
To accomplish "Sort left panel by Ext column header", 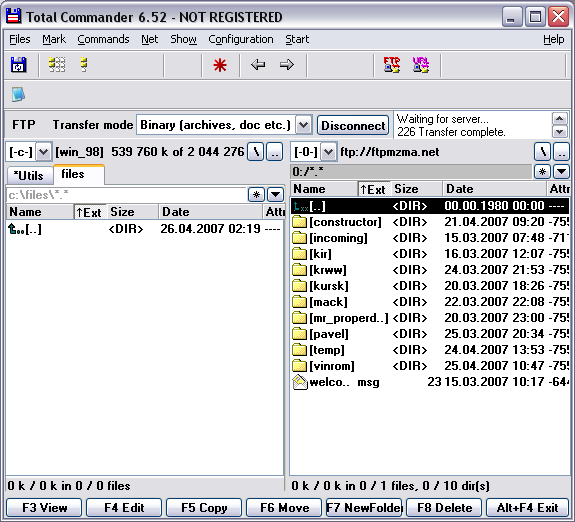I will [x=90, y=212].
